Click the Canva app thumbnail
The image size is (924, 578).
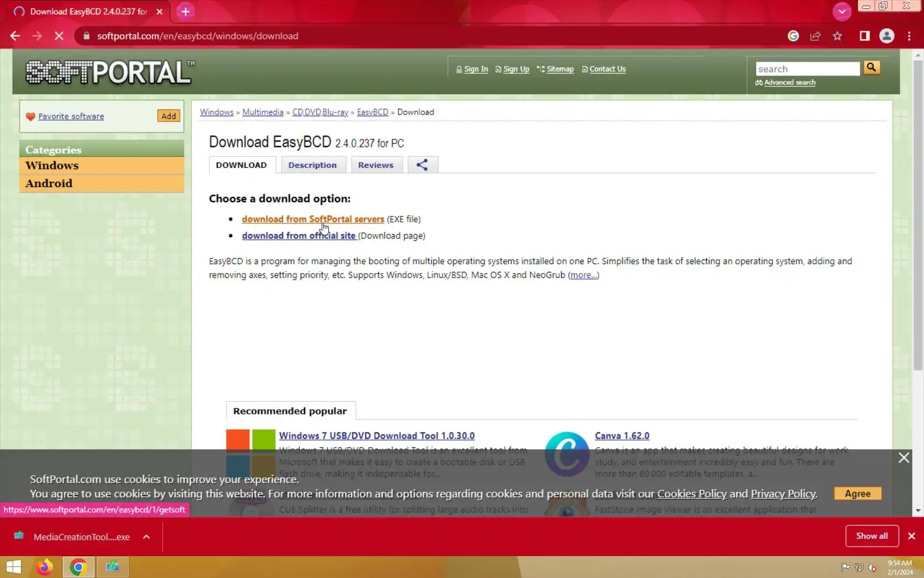click(x=567, y=454)
